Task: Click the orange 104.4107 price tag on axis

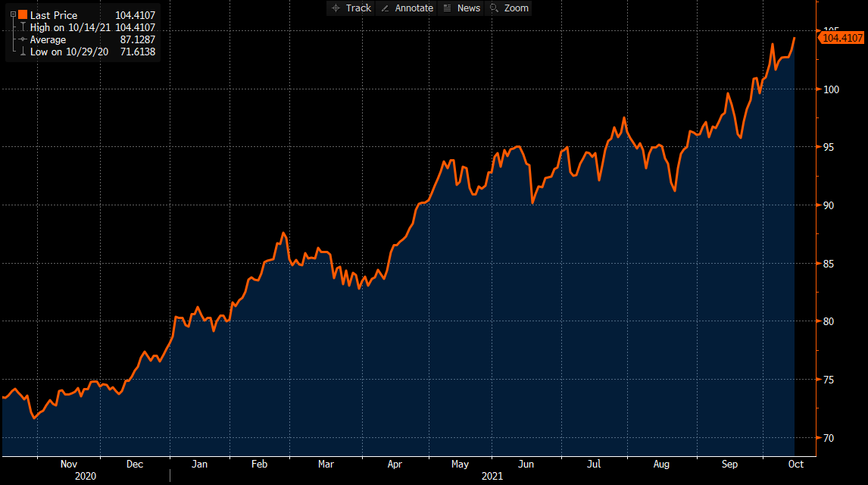Action: tap(842, 37)
